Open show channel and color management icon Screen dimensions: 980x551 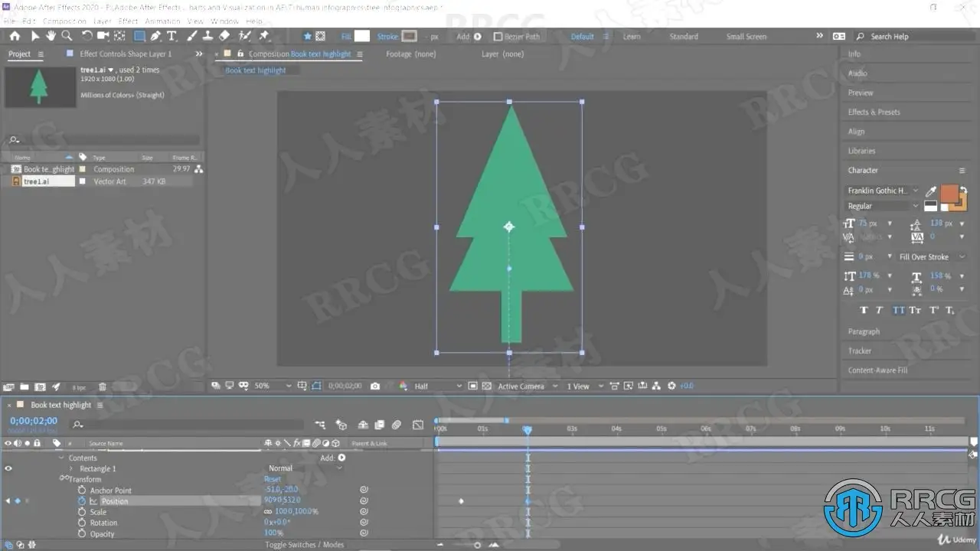[x=403, y=386]
